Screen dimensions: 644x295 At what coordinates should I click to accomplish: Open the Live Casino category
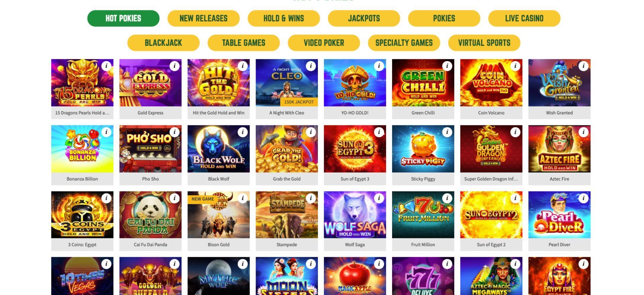[x=524, y=18]
